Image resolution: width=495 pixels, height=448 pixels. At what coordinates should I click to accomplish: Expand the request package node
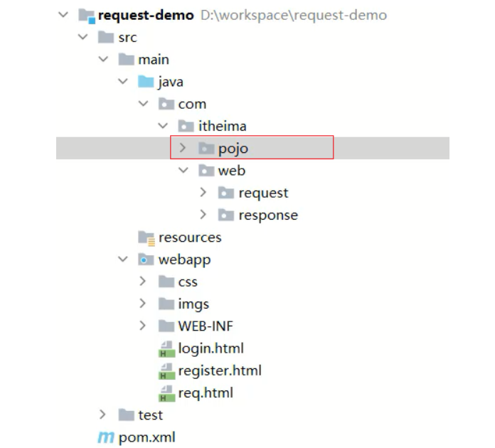tap(203, 193)
